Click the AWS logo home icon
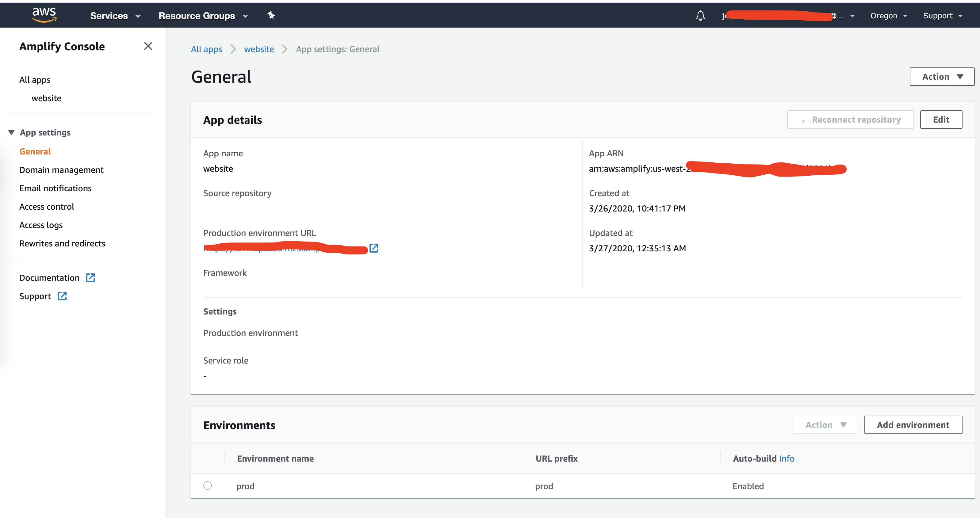980x518 pixels. coord(44,15)
